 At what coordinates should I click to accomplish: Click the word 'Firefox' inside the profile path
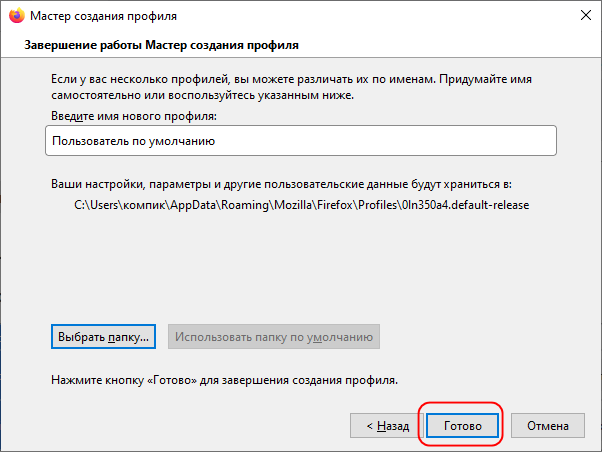pos(335,205)
